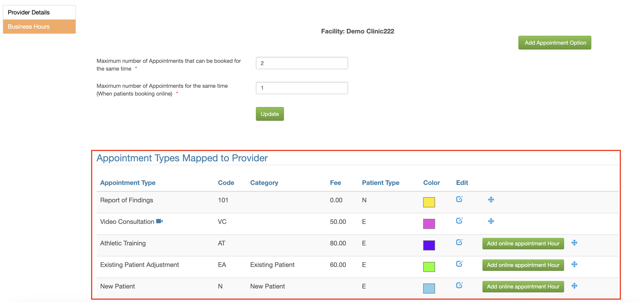Click the VC code cell
The height and width of the screenshot is (302, 644).
point(222,222)
